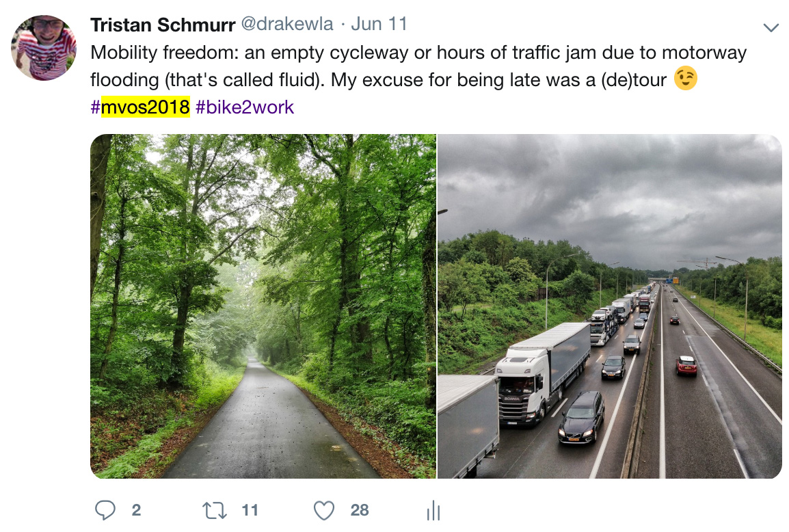Click the like count 28

point(360,510)
